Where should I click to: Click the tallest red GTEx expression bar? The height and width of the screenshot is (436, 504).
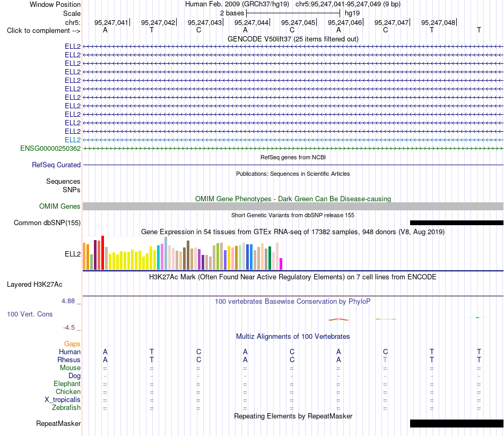[102, 253]
